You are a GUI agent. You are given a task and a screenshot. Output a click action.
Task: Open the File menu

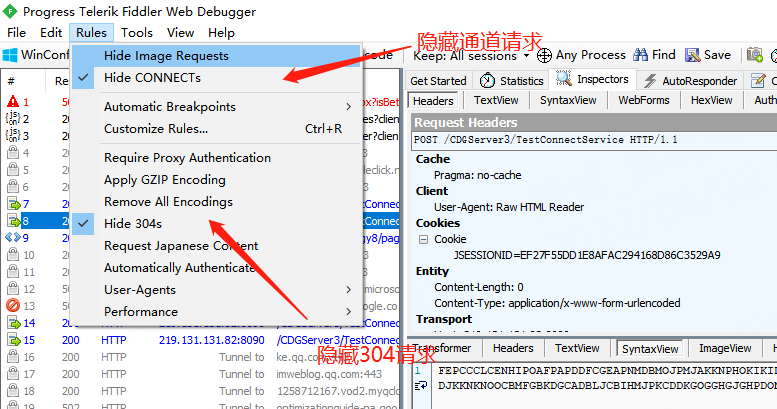click(x=16, y=33)
